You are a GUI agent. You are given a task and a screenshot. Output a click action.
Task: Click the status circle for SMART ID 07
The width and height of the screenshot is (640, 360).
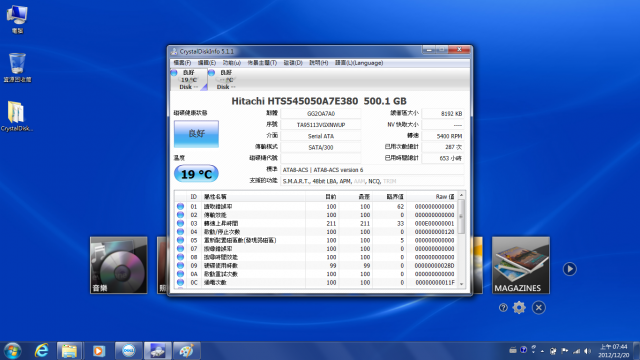click(180, 249)
